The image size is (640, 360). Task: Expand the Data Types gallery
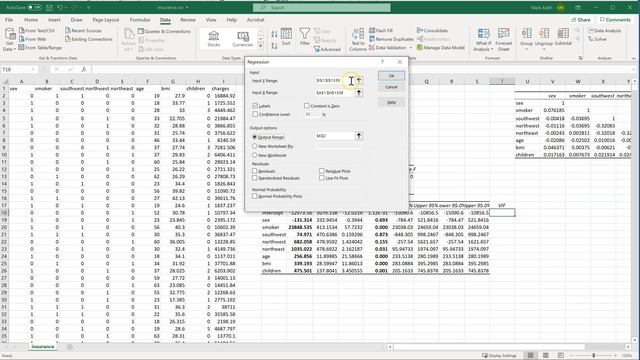tap(260, 46)
